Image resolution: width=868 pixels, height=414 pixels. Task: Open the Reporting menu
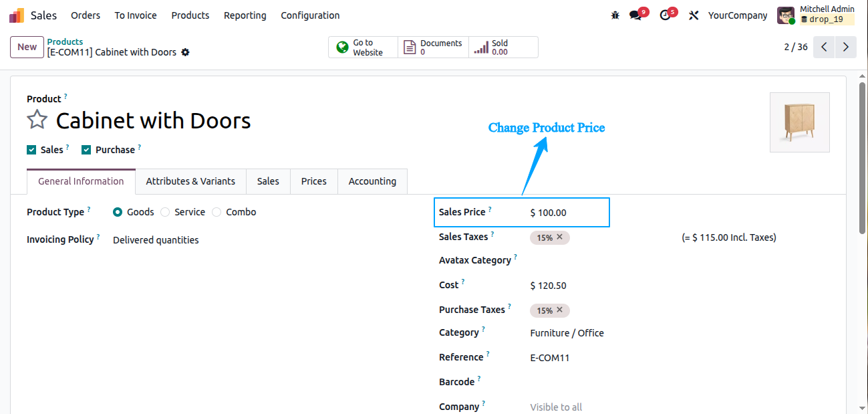pos(245,15)
